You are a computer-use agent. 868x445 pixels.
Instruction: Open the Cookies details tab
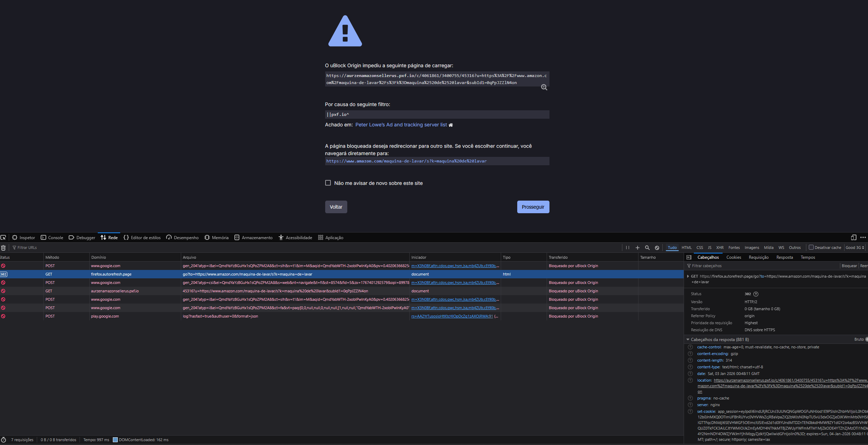(x=733, y=257)
